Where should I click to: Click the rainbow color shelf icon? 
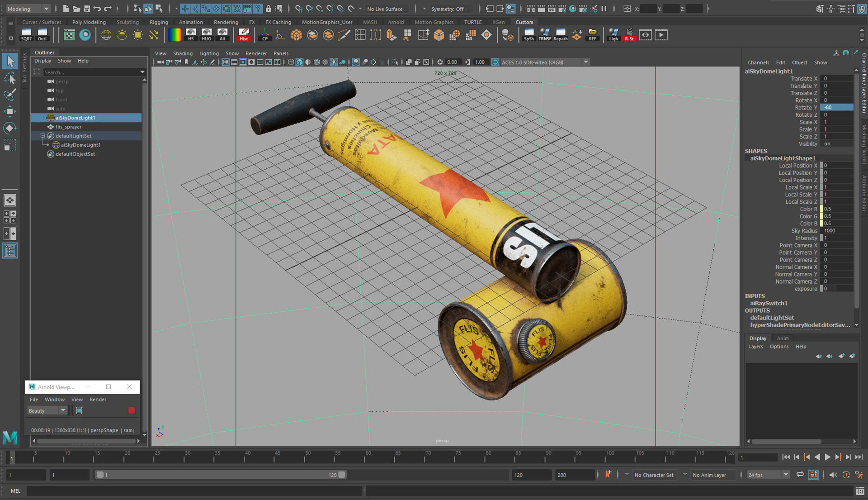point(175,35)
